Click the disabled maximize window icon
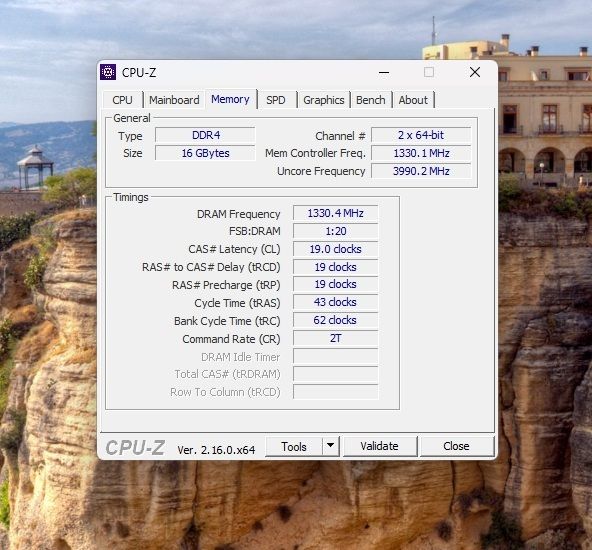This screenshot has height=550, width=592. [x=429, y=72]
